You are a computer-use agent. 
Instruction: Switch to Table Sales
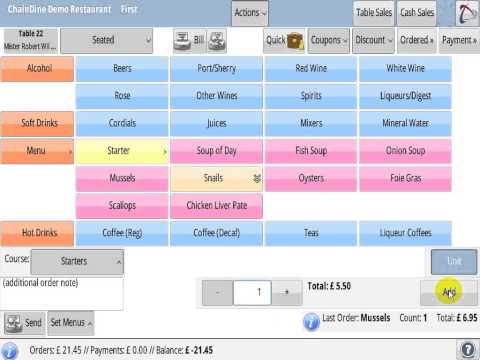[374, 13]
